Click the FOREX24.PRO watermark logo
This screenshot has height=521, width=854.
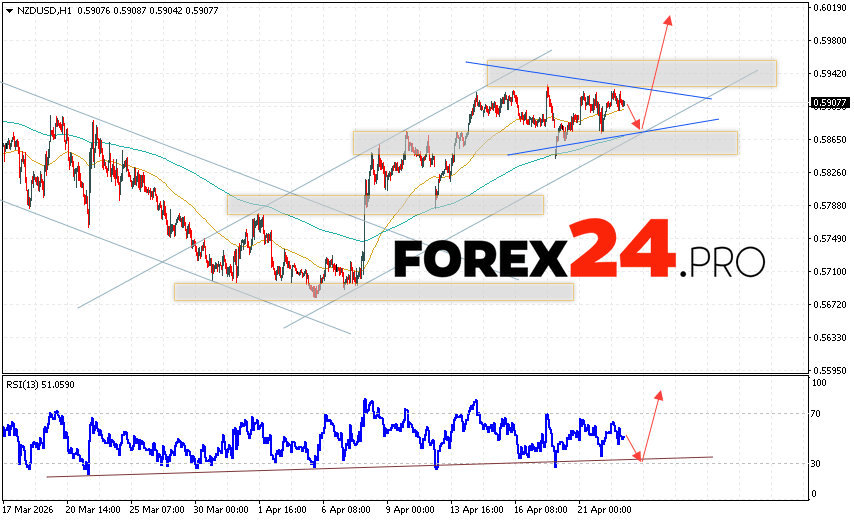(579, 258)
